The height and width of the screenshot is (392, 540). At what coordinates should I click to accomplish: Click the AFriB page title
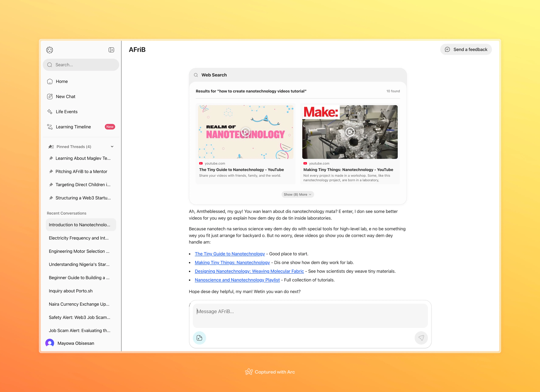tap(137, 50)
